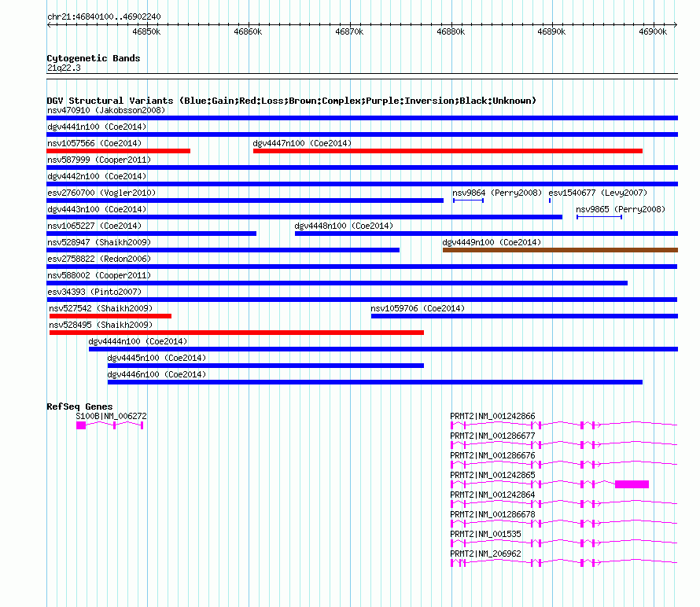Select the PRMT2|NM_001286676 transcript label

[492, 455]
